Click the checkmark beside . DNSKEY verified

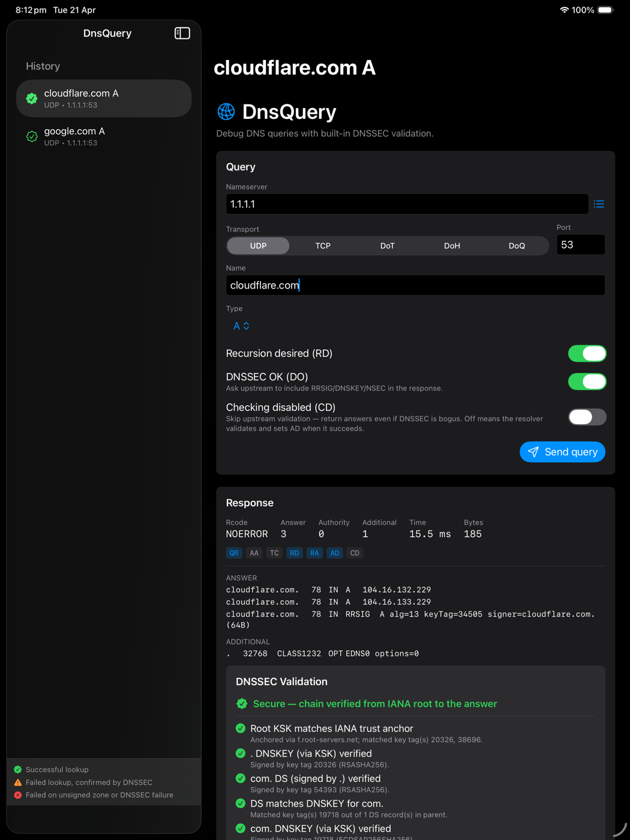pyautogui.click(x=241, y=754)
